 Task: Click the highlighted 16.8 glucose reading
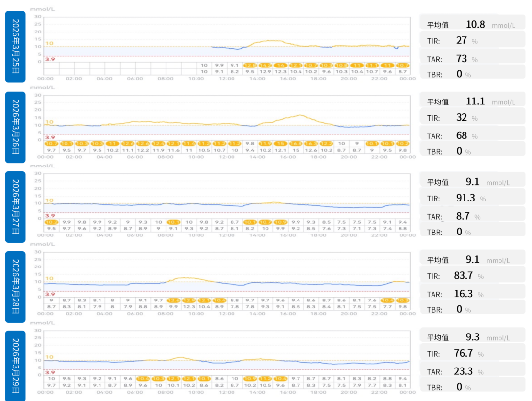296,144
